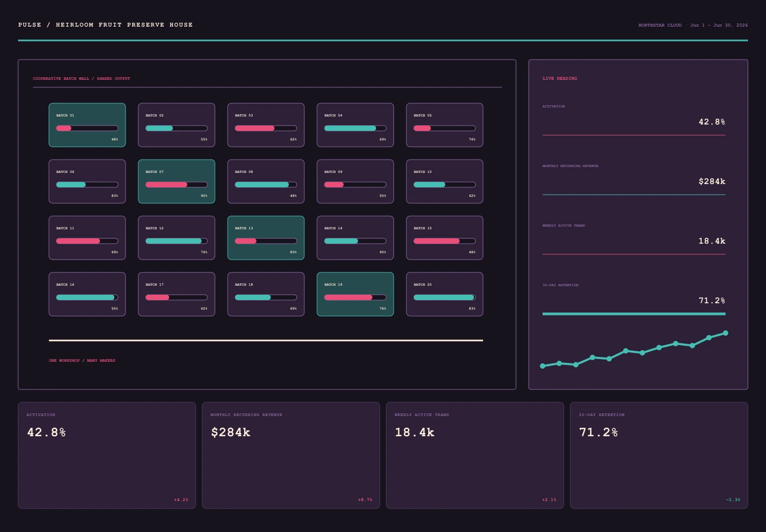The height and width of the screenshot is (532, 766).
Task: Click the +4.2% change in the Activation card
Action: (x=181, y=500)
